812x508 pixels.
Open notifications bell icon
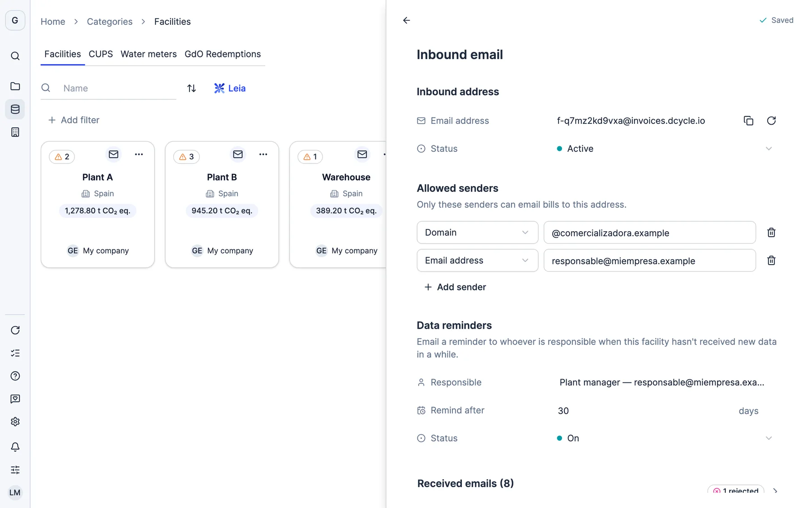[15, 447]
